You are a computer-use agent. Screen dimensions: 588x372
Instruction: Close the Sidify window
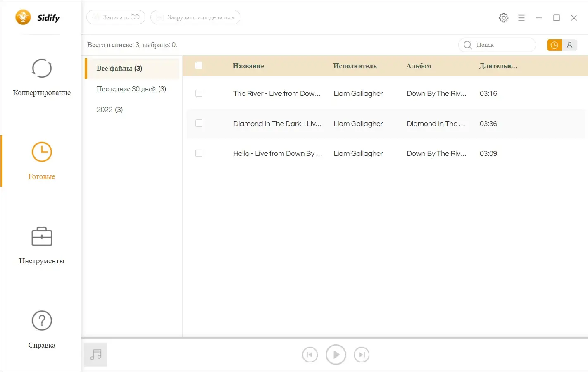(574, 18)
